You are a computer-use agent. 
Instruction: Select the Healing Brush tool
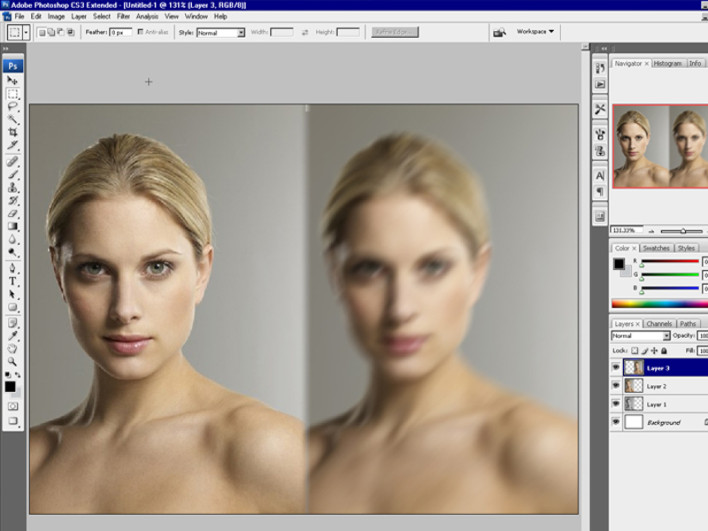(13, 161)
